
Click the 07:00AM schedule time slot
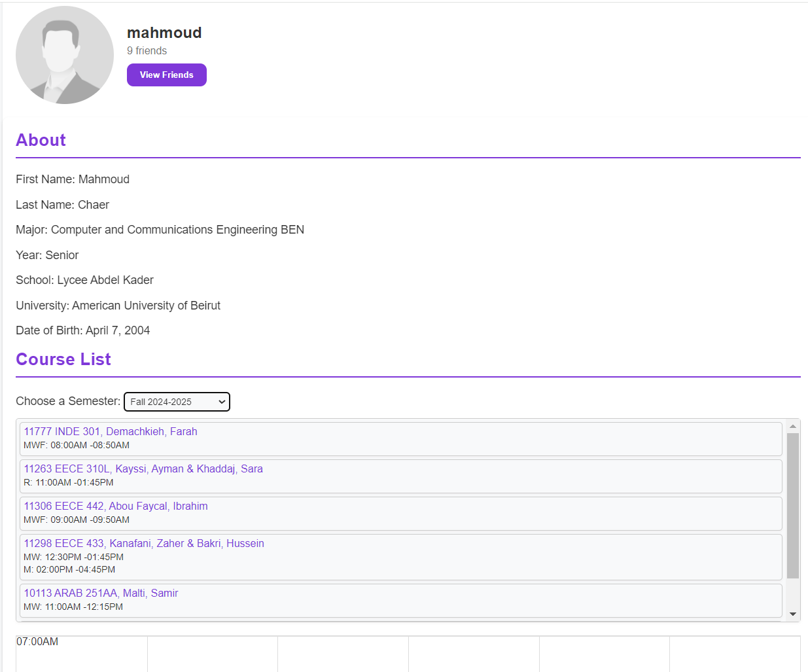click(x=37, y=642)
